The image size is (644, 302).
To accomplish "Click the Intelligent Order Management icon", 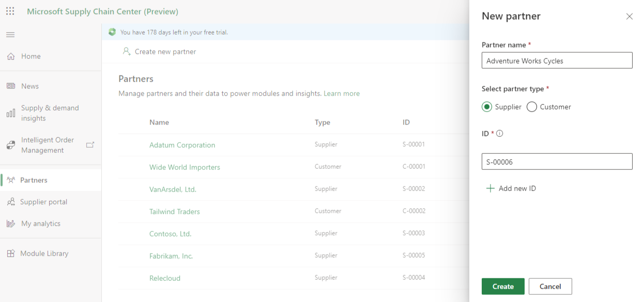I will [x=11, y=145].
